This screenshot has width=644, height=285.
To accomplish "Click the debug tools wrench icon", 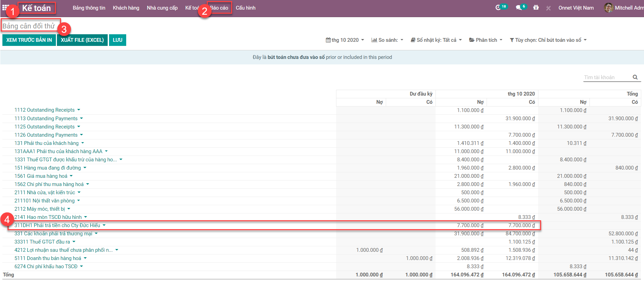I will coord(548,8).
